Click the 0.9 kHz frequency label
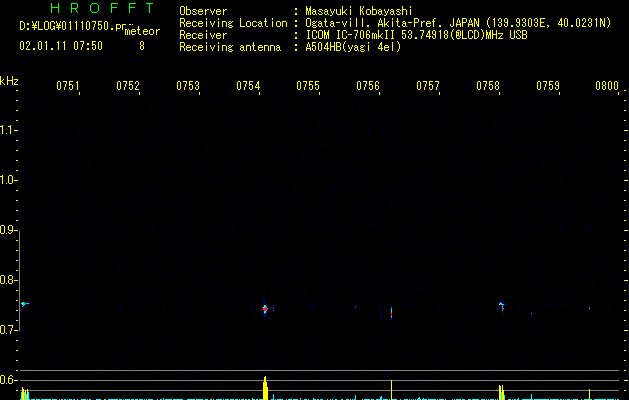The width and height of the screenshot is (629, 400). pyautogui.click(x=8, y=230)
